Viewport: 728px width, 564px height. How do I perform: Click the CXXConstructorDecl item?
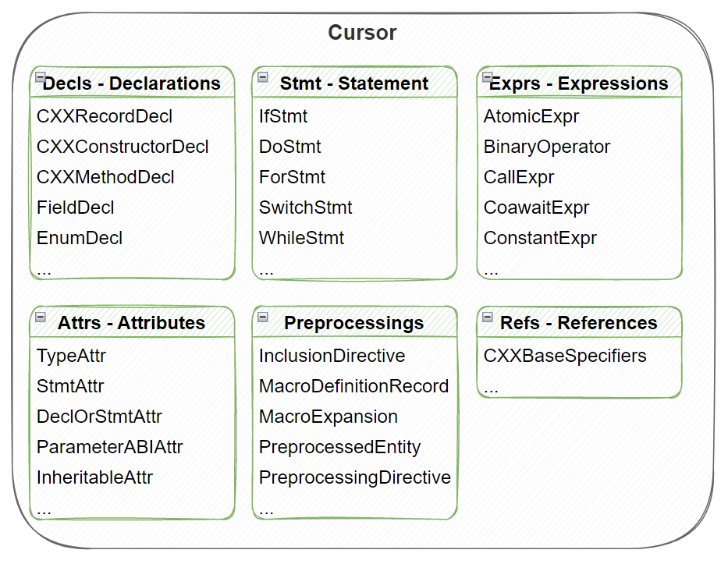pyautogui.click(x=123, y=147)
